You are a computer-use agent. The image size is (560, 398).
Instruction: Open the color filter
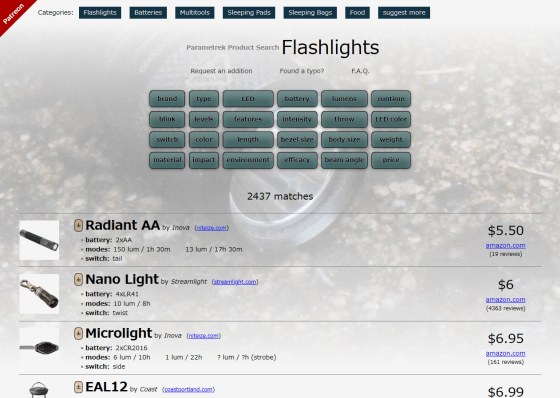(204, 139)
